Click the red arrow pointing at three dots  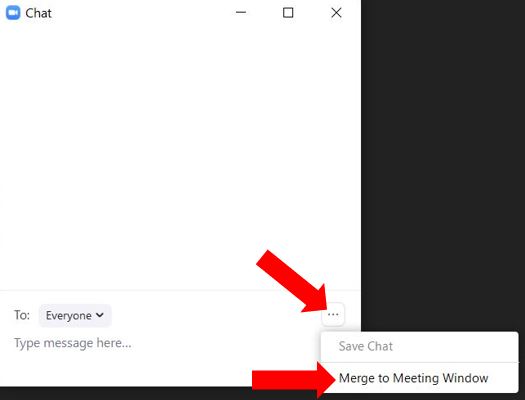[292, 281]
